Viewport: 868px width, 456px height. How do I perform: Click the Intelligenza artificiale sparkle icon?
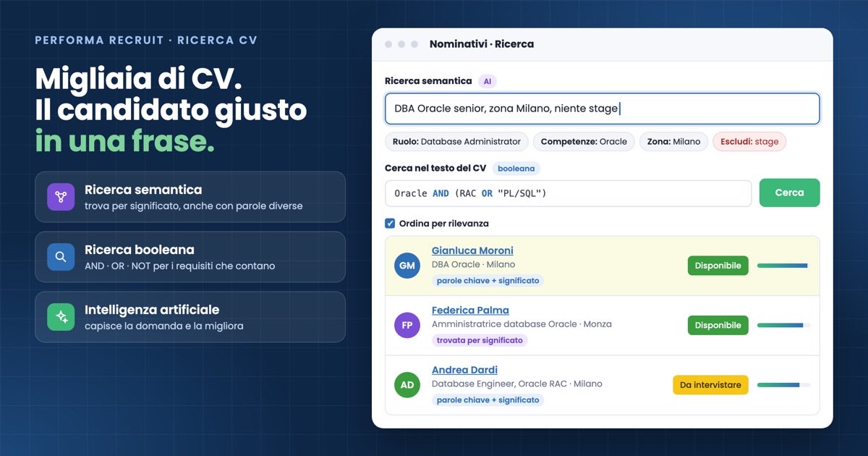coord(61,317)
